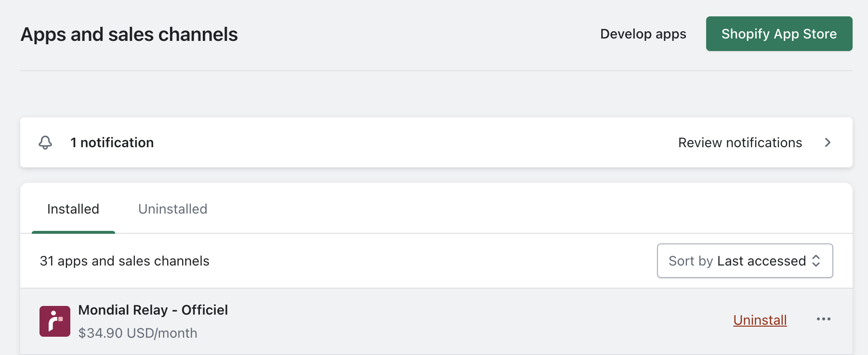Click the notification bell icon
Screen dimensions: 868x355
point(45,142)
